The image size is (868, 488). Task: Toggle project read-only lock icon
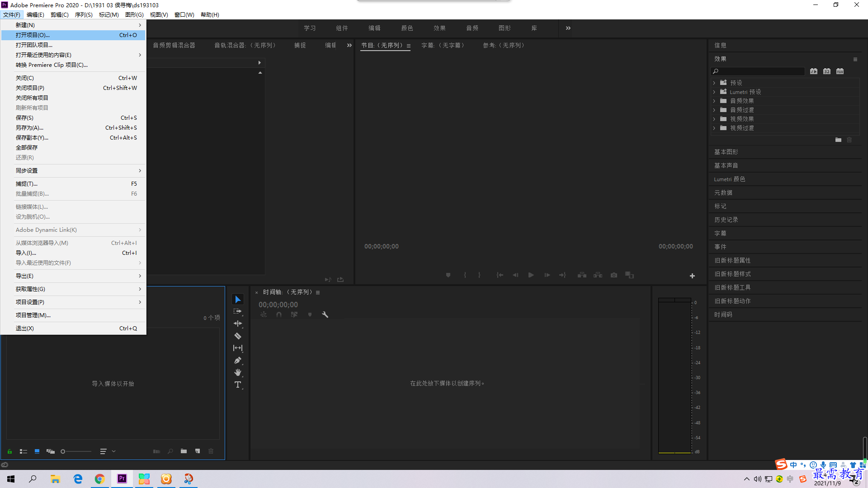click(x=9, y=451)
